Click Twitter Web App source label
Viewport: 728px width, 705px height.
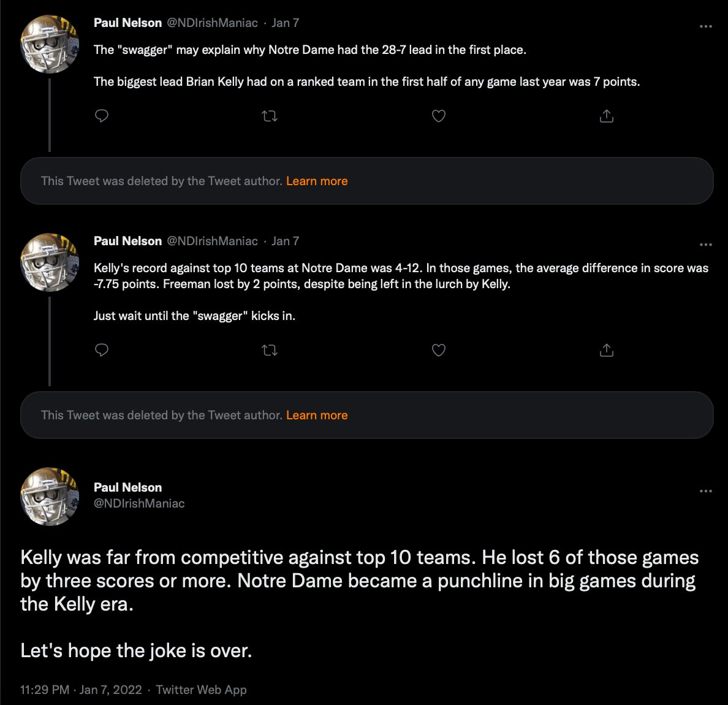[201, 690]
